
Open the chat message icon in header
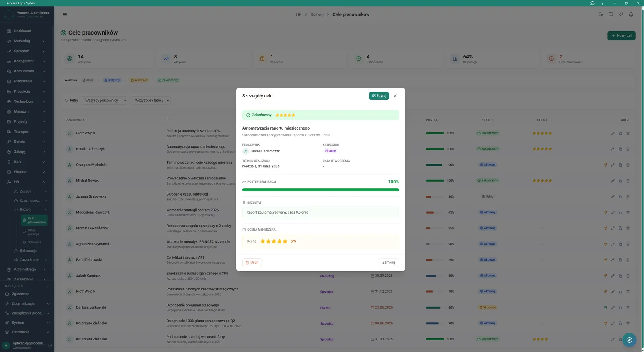tap(611, 14)
